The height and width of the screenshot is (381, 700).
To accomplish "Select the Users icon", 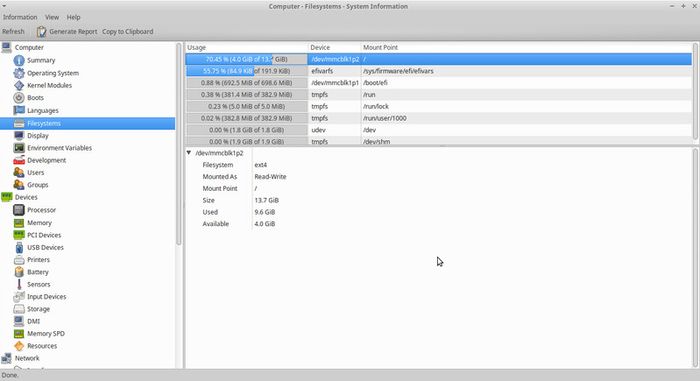I will [x=19, y=172].
